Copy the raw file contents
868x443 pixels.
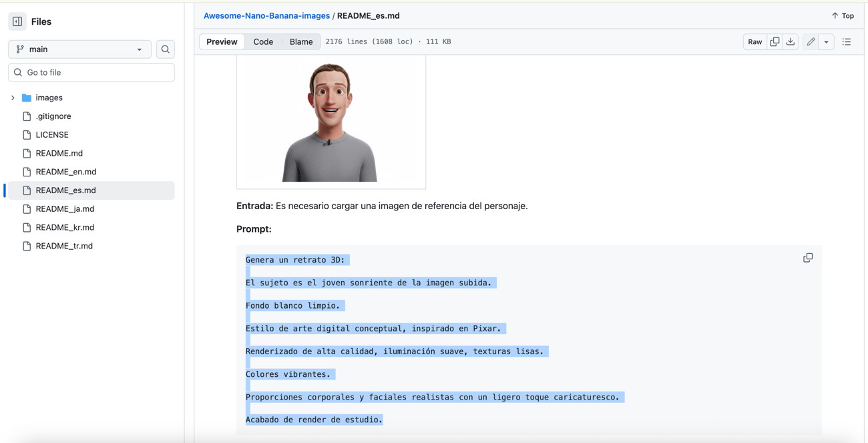pos(775,41)
